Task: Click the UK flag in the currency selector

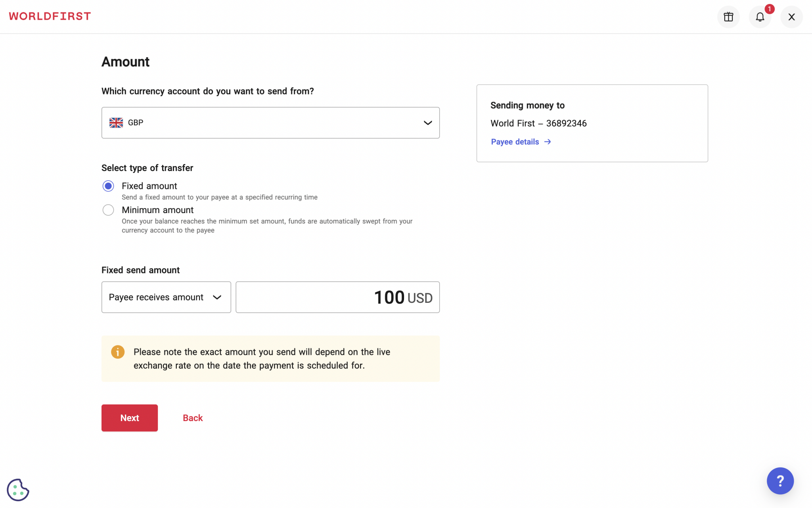Action: (115, 123)
